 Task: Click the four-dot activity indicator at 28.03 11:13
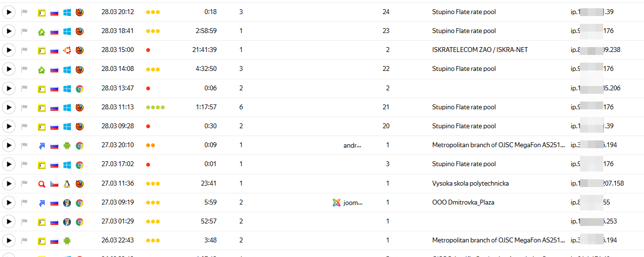pyautogui.click(x=155, y=107)
